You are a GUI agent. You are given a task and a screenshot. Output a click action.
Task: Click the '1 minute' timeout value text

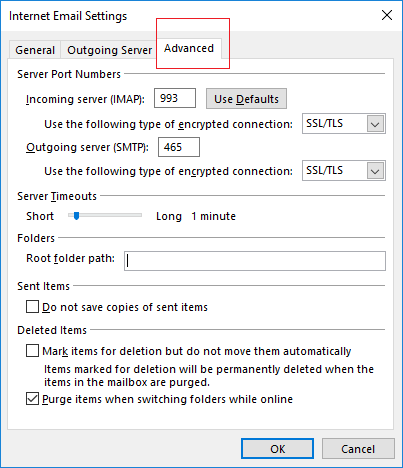[213, 216]
